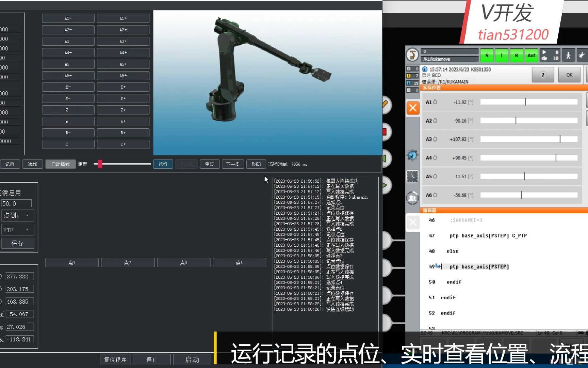Open the program override speed 8/10 indicator
The image size is (588, 368).
[x=550, y=55]
